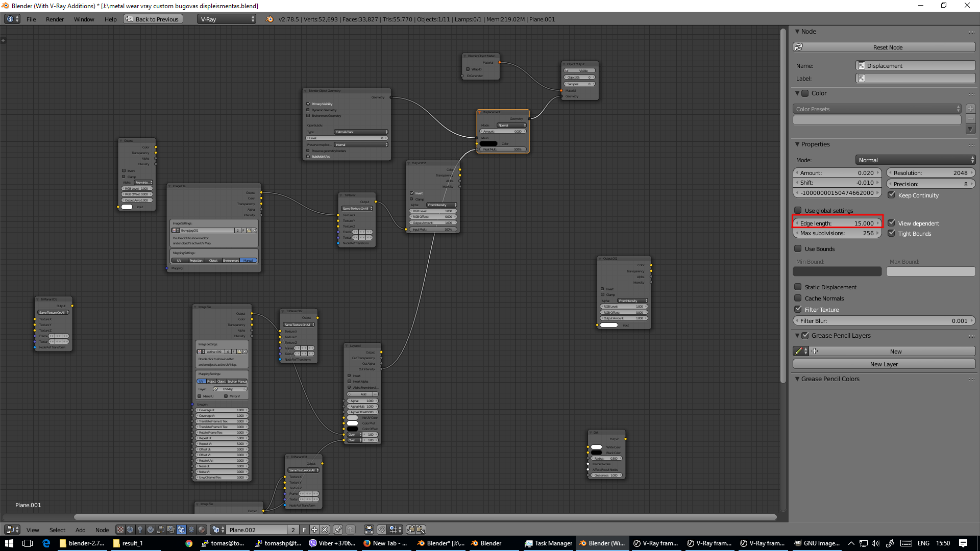This screenshot has width=980, height=551.
Task: Toggle Grease Pencil Layers checkbox
Action: pos(805,335)
